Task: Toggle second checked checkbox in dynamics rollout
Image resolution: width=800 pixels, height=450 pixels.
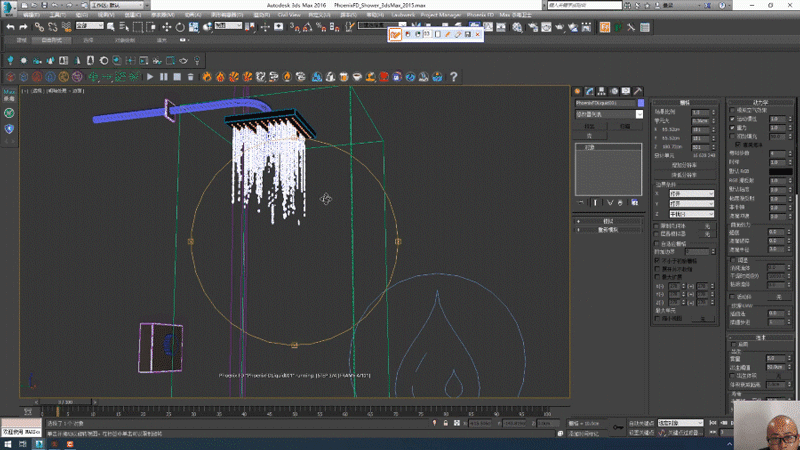Action: 733,119
